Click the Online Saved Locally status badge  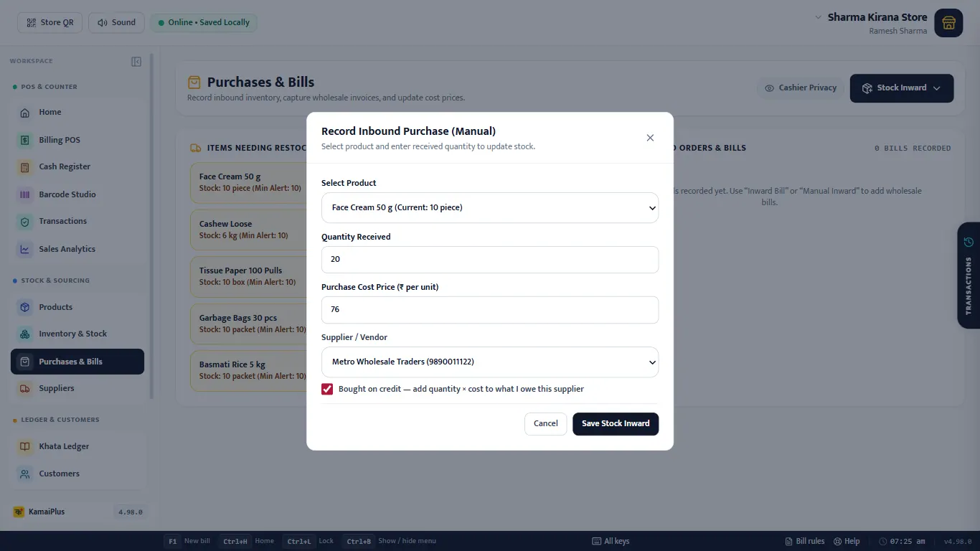click(x=204, y=22)
